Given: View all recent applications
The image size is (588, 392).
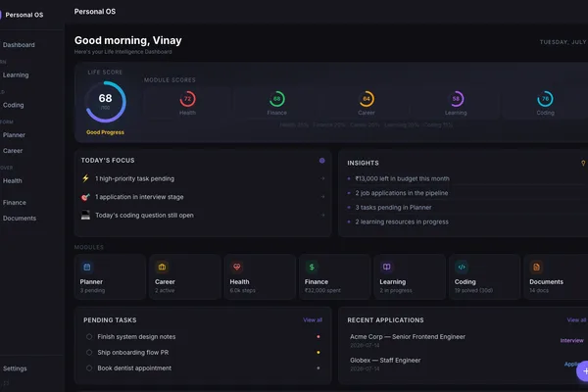Looking at the screenshot, I should [x=576, y=320].
